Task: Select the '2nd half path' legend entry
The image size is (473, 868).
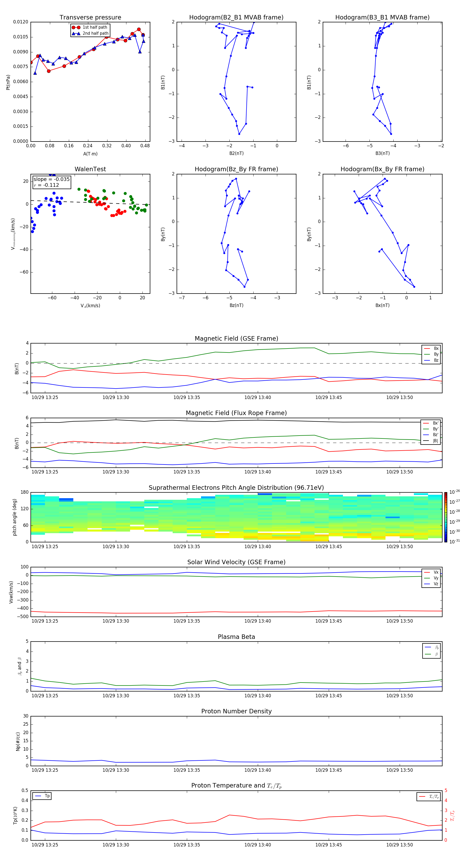Action: [90, 33]
